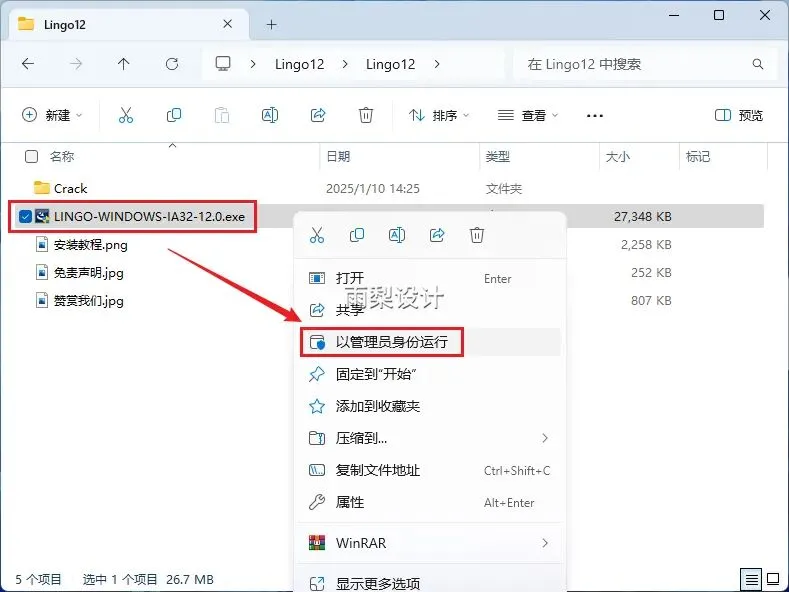The width and height of the screenshot is (789, 592).
Task: Go up one folder level
Action: [x=123, y=64]
